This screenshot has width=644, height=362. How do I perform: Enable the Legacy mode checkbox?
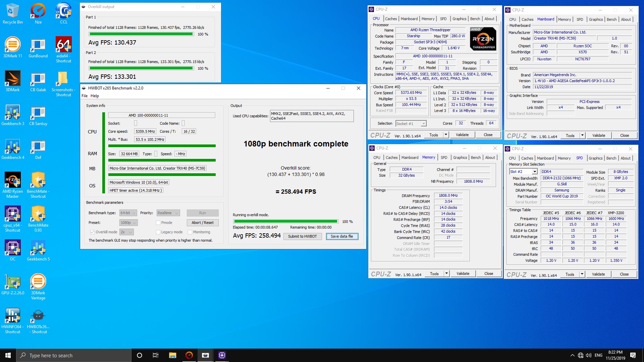point(158,232)
